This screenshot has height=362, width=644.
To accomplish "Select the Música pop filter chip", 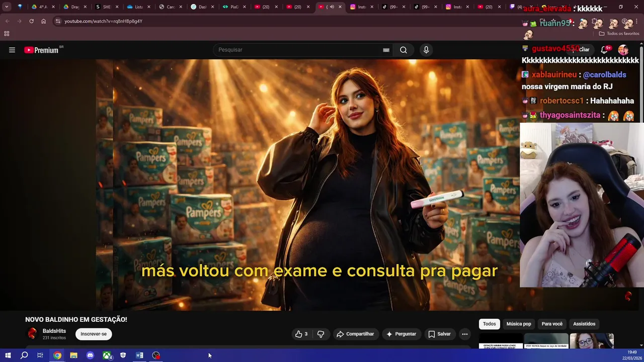I will click(519, 324).
